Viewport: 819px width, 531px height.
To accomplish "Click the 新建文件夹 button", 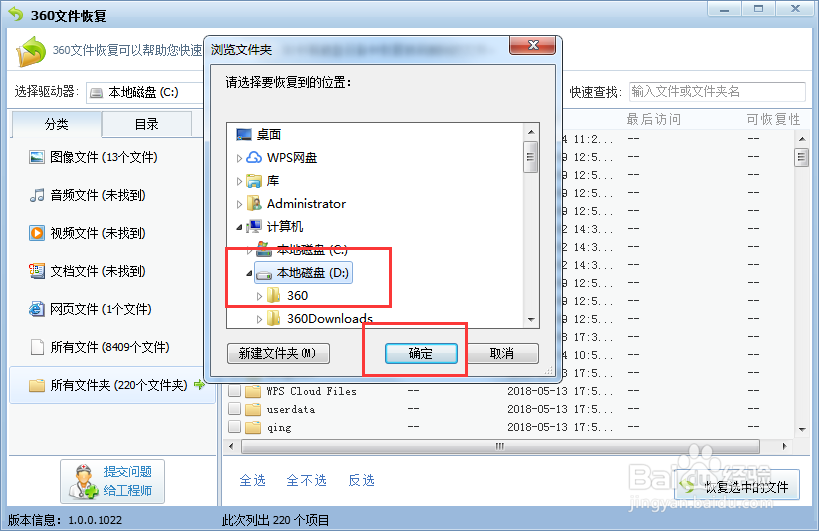I will coord(278,353).
